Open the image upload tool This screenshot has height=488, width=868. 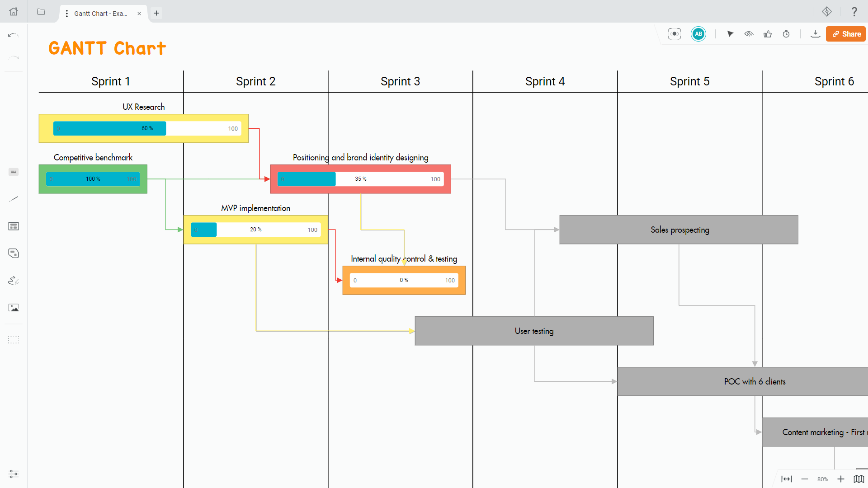[14, 307]
